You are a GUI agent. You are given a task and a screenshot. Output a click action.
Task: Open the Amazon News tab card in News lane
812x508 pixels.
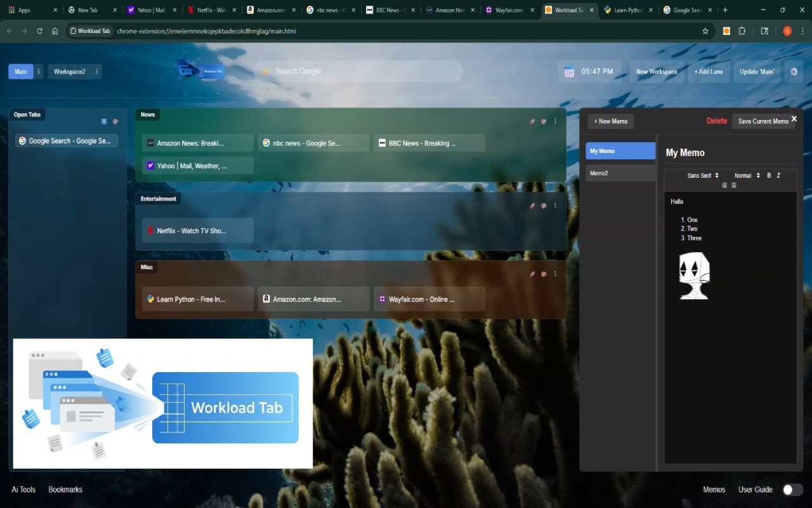point(198,144)
